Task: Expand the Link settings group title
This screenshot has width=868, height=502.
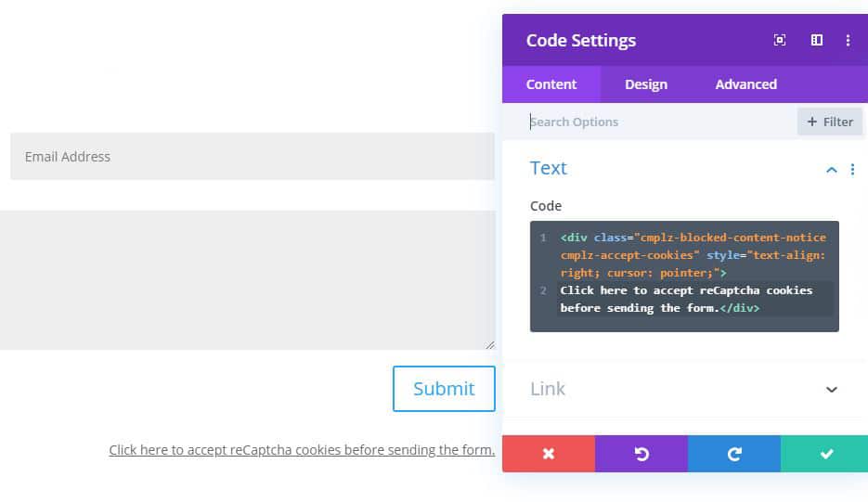Action: coord(548,389)
